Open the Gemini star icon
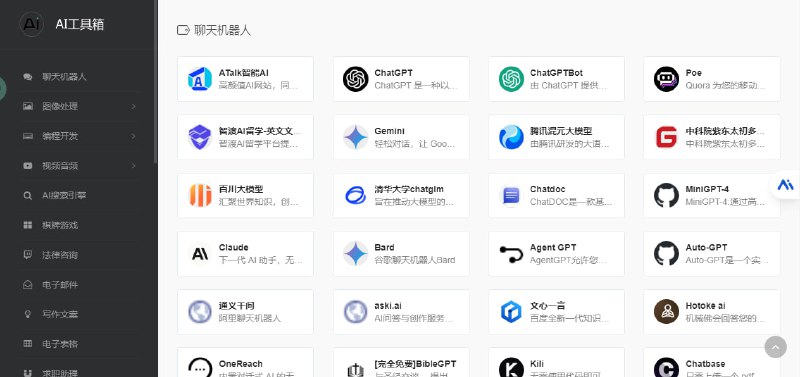Viewport: 800px width, 377px height. point(356,137)
